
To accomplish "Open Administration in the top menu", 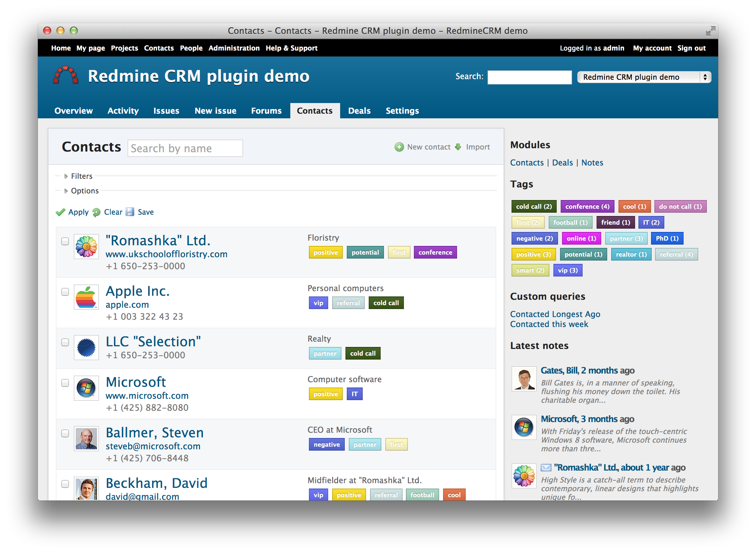I will coord(234,48).
